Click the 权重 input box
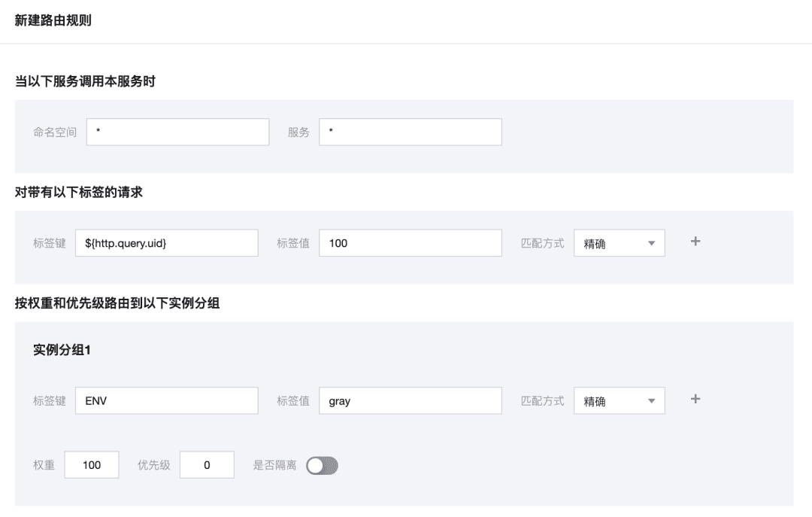This screenshot has width=812, height=517. pyautogui.click(x=92, y=465)
